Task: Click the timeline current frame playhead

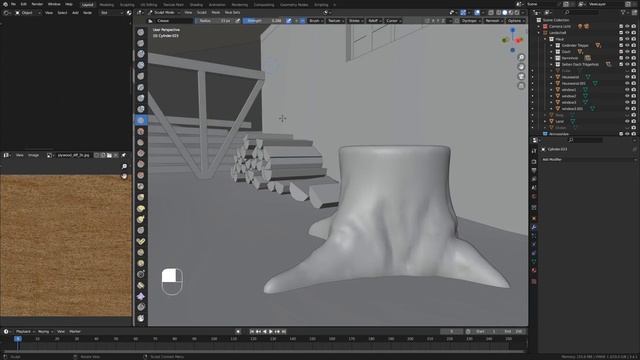Action: click(18, 339)
